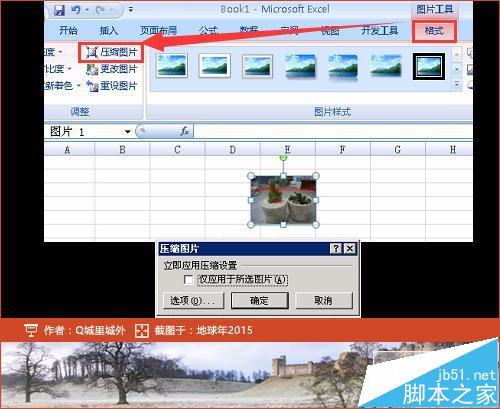Select column G header

tap(398, 150)
